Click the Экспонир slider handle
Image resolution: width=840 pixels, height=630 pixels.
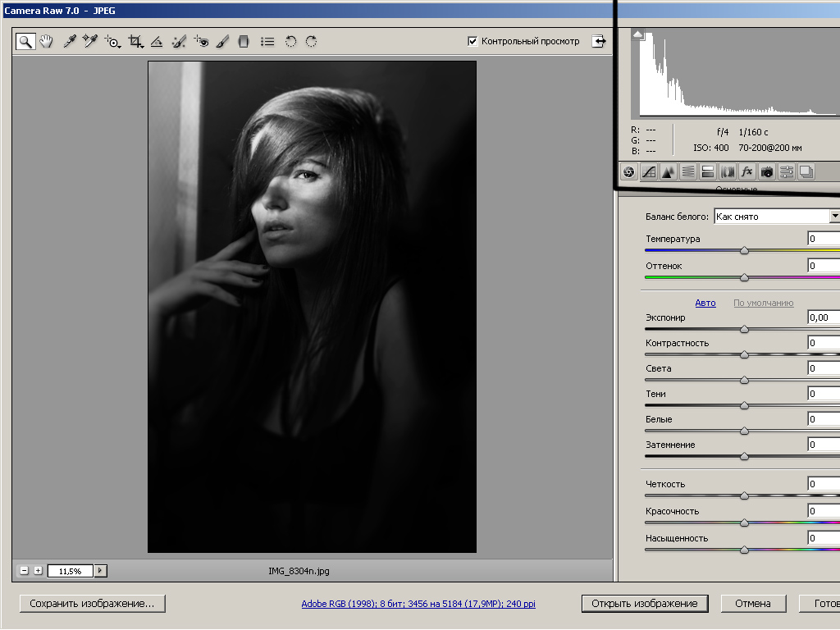pos(744,329)
